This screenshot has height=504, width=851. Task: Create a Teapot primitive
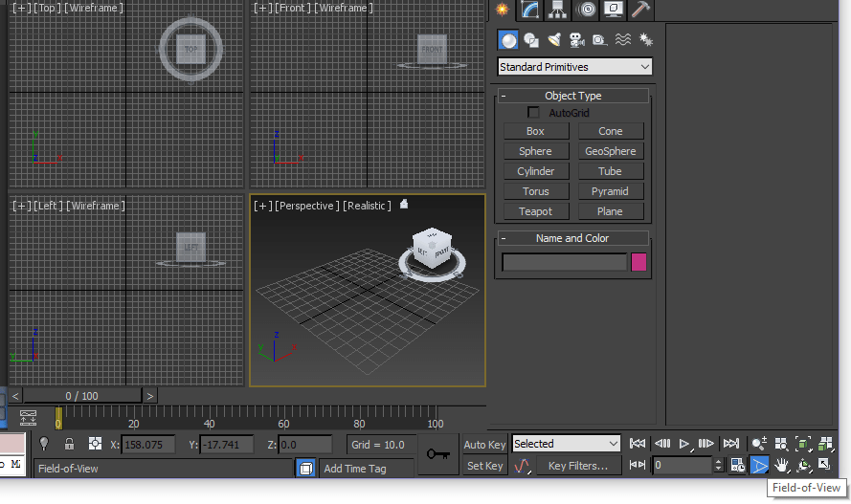pyautogui.click(x=535, y=211)
